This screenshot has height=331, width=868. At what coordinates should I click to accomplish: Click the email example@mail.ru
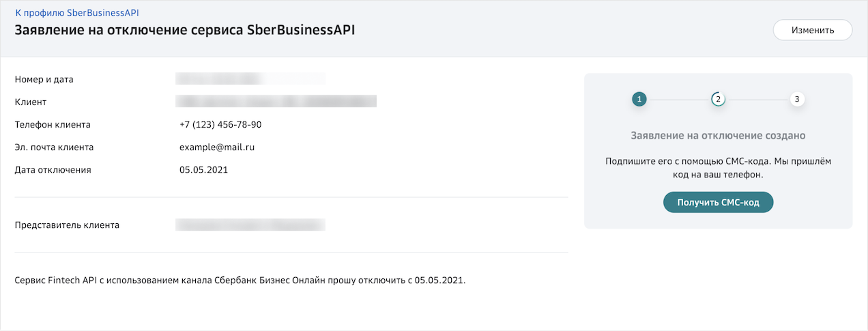coord(217,147)
